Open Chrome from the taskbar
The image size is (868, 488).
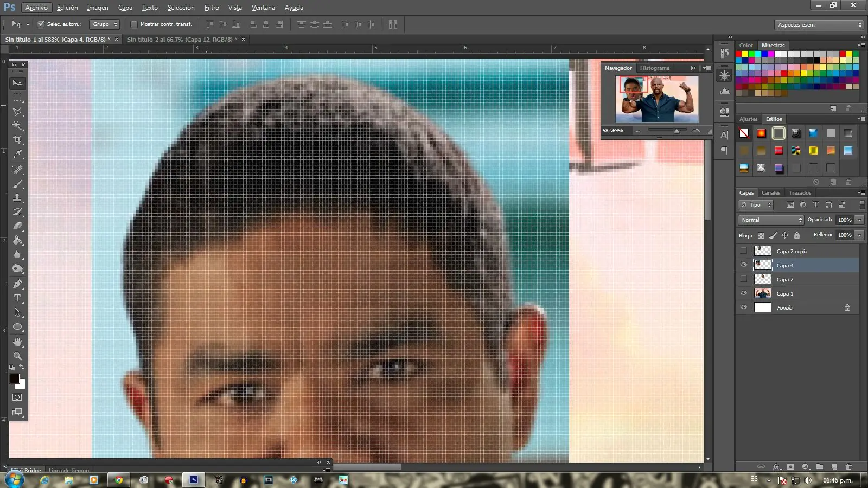click(x=119, y=480)
